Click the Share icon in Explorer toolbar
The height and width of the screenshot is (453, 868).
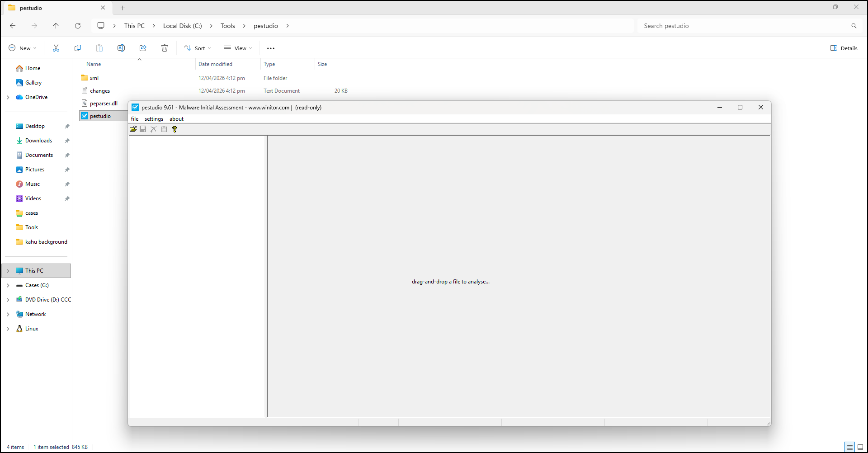[x=143, y=48]
